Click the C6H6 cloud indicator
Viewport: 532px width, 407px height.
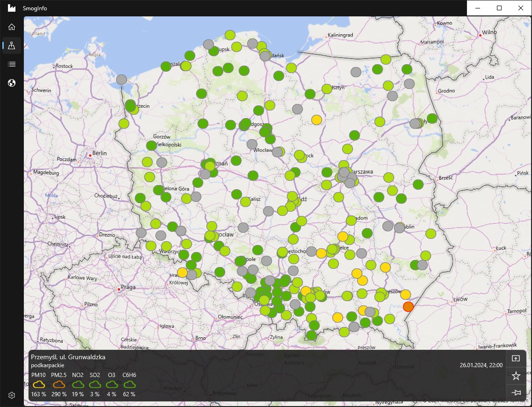pos(130,385)
